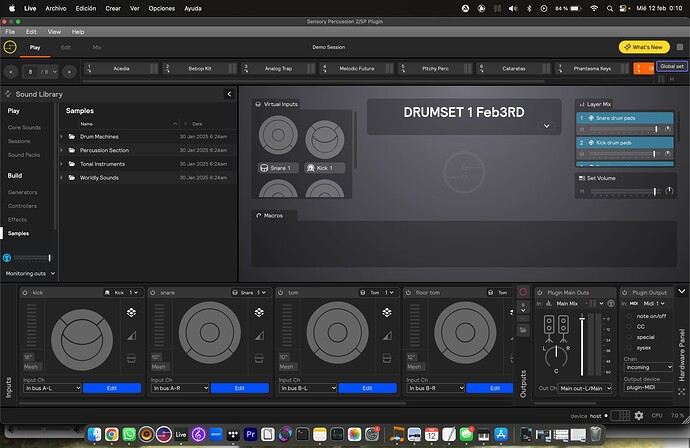Click the snare input threshold ramp icon

click(259, 336)
